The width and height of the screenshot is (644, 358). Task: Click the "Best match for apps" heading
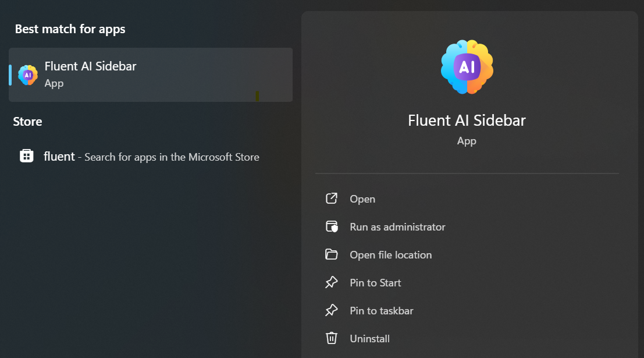[x=70, y=29]
